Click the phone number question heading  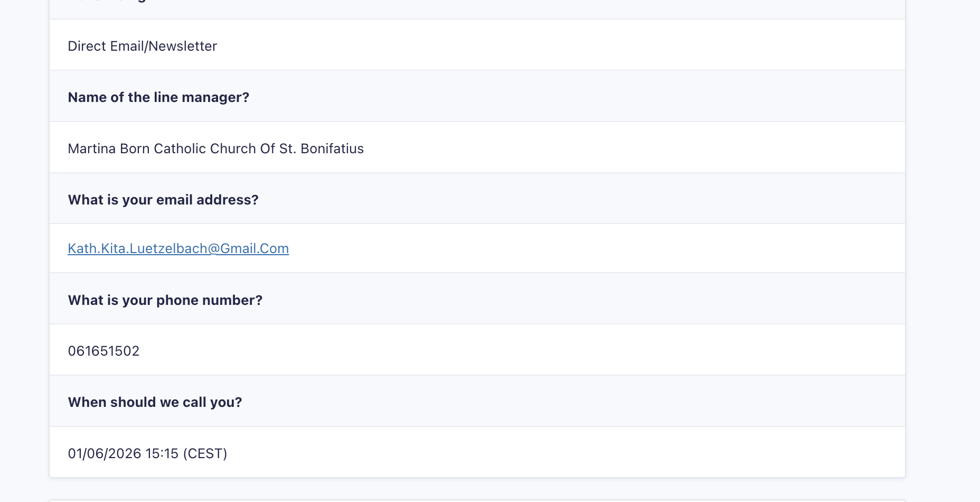[165, 300]
